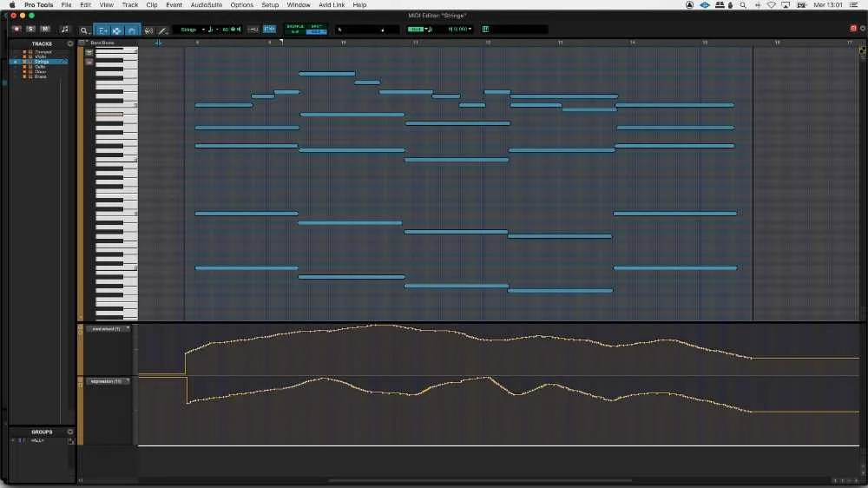
Task: Select the Trim tool
Action: click(x=102, y=30)
